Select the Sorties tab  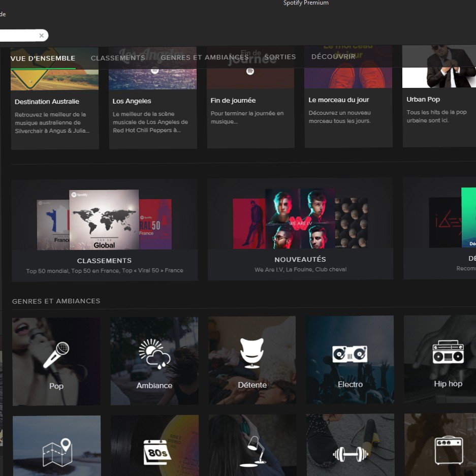pyautogui.click(x=280, y=57)
